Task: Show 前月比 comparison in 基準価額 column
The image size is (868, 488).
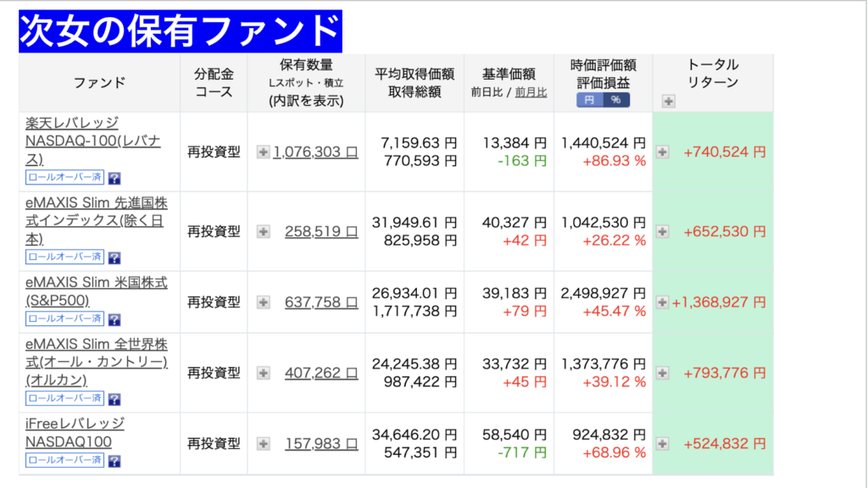Action: click(531, 92)
